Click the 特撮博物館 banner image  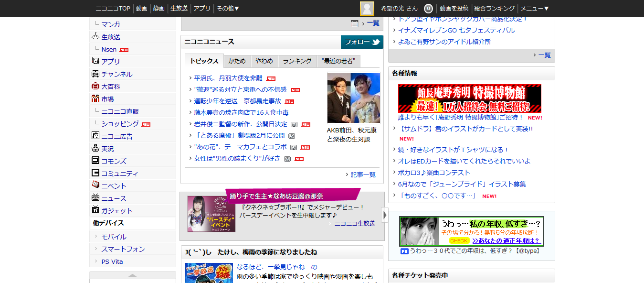point(470,98)
